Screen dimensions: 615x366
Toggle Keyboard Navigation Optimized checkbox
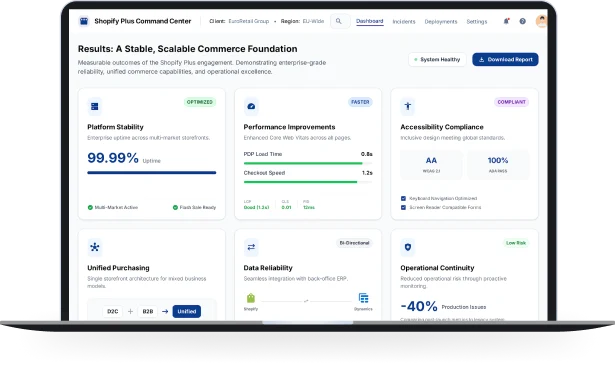(x=403, y=198)
